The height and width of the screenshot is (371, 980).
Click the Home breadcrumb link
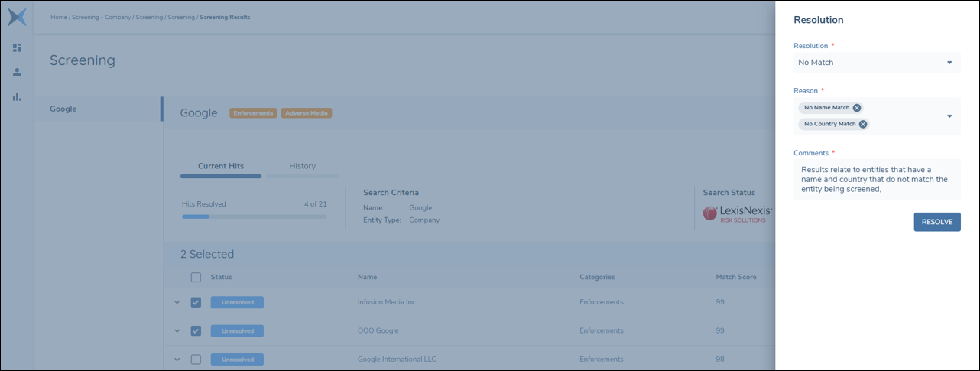tap(59, 17)
